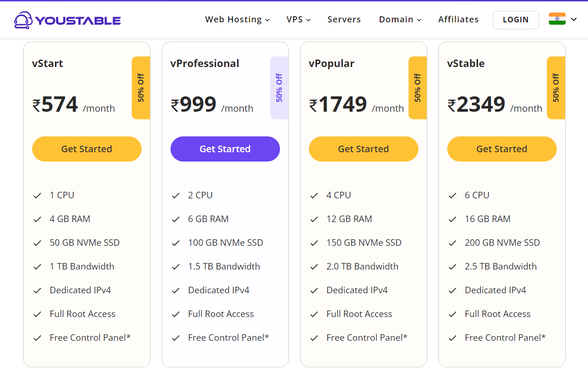The width and height of the screenshot is (588, 371).
Task: Click the checkmark next to 2.5 TB Bandwidth
Action: 452,267
